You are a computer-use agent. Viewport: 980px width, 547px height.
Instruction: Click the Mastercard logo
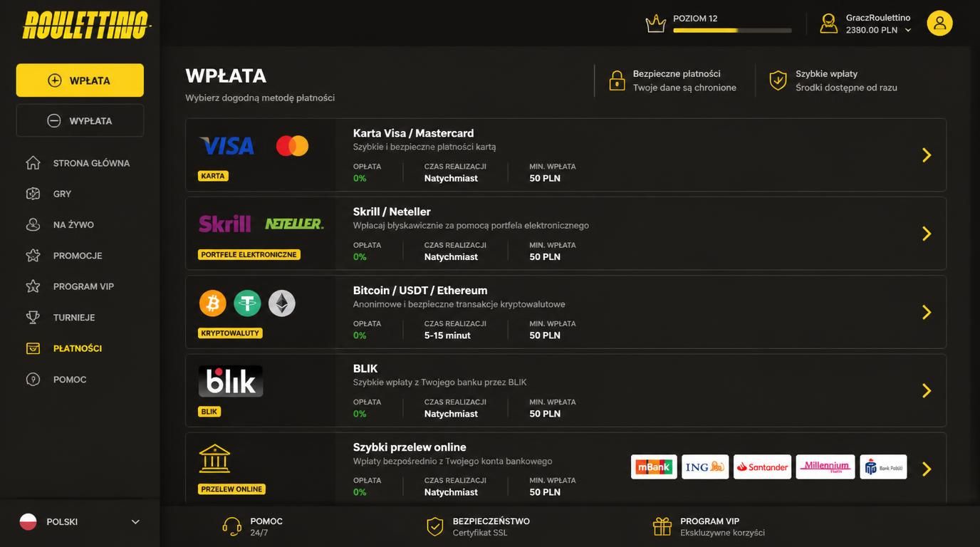292,146
